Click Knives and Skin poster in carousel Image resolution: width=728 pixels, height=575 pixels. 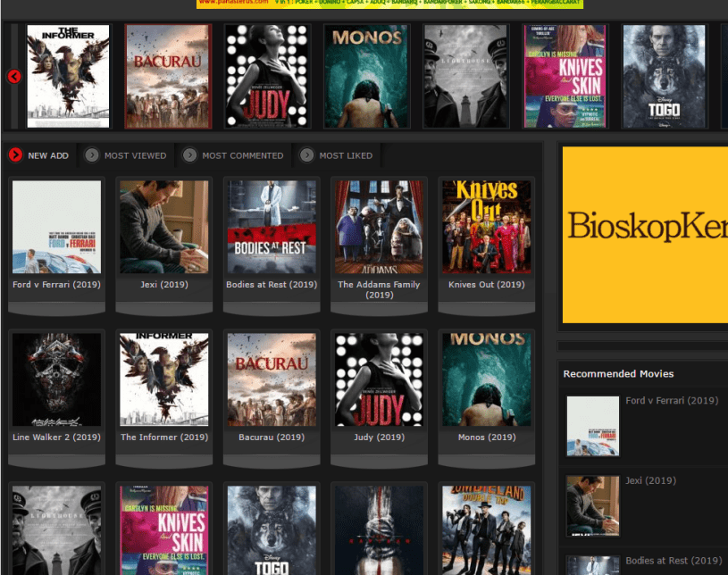tap(565, 76)
